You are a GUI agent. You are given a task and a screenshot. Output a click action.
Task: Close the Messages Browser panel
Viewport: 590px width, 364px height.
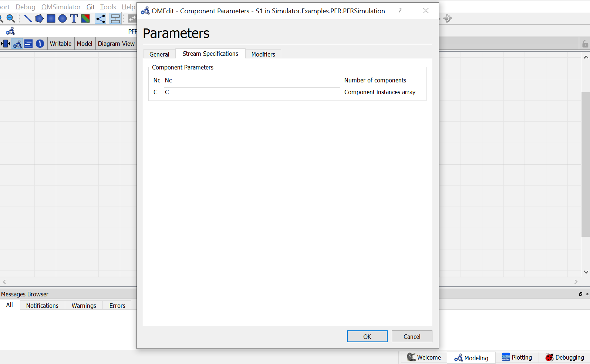[587, 294]
